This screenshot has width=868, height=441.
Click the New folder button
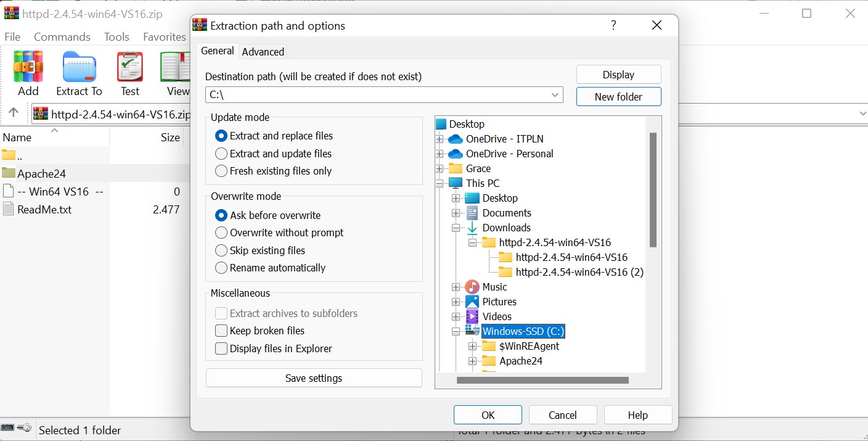coord(618,97)
